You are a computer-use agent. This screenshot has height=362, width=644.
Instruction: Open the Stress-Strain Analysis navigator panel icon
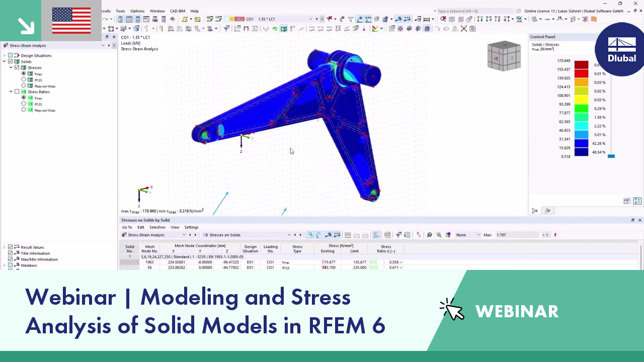[6, 45]
